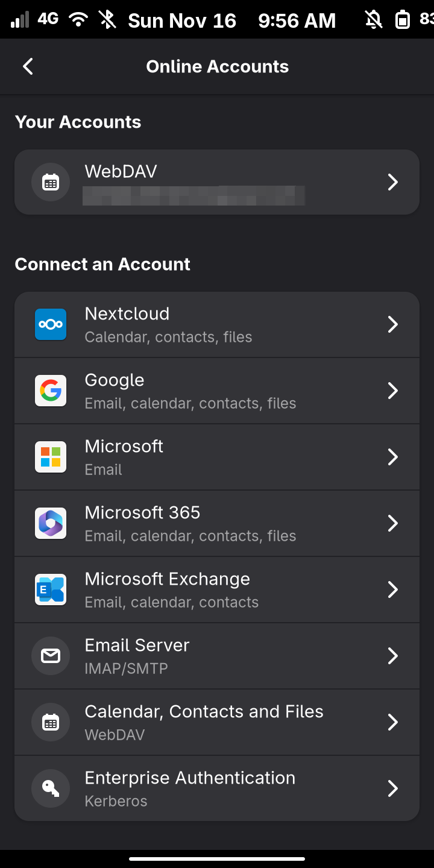
Task: Tap chevron on existing WebDAV account
Action: [392, 182]
